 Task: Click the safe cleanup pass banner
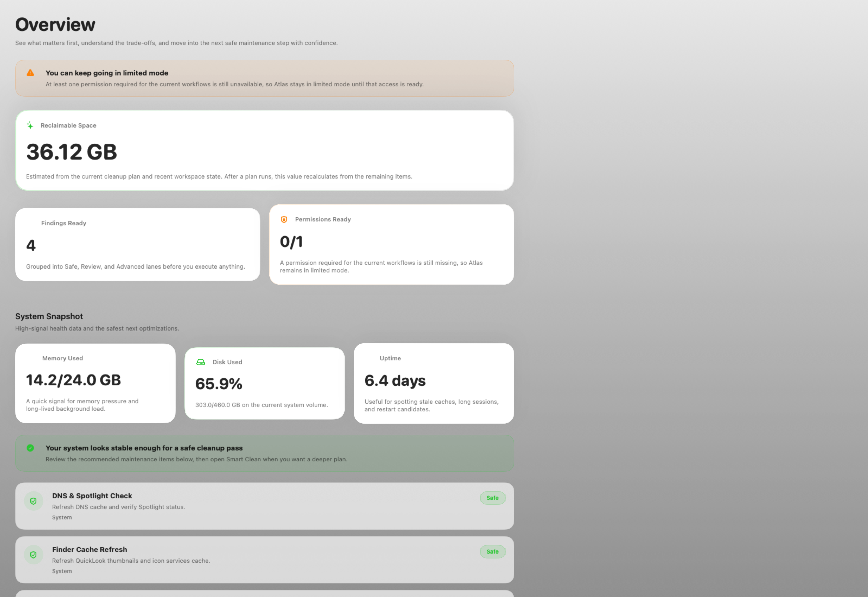[x=264, y=453]
